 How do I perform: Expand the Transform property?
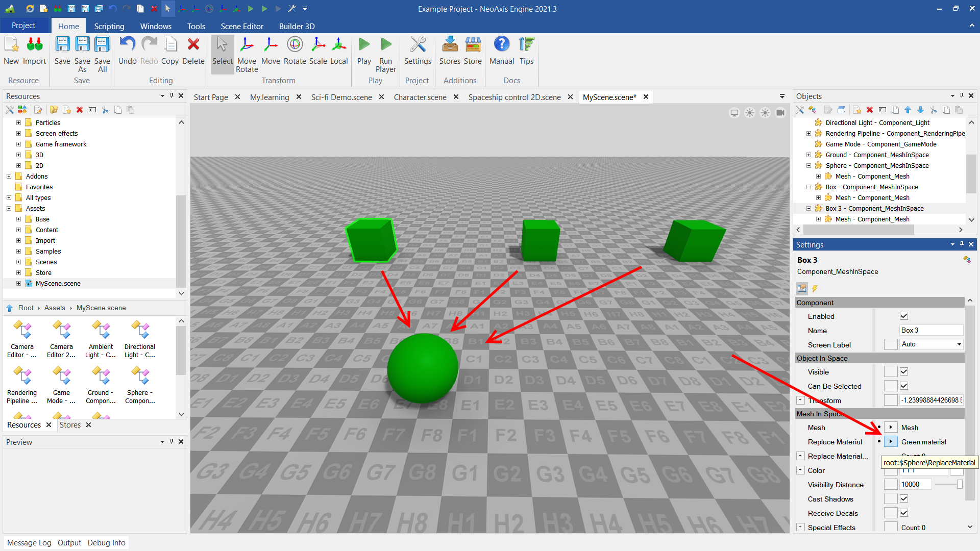click(x=800, y=400)
